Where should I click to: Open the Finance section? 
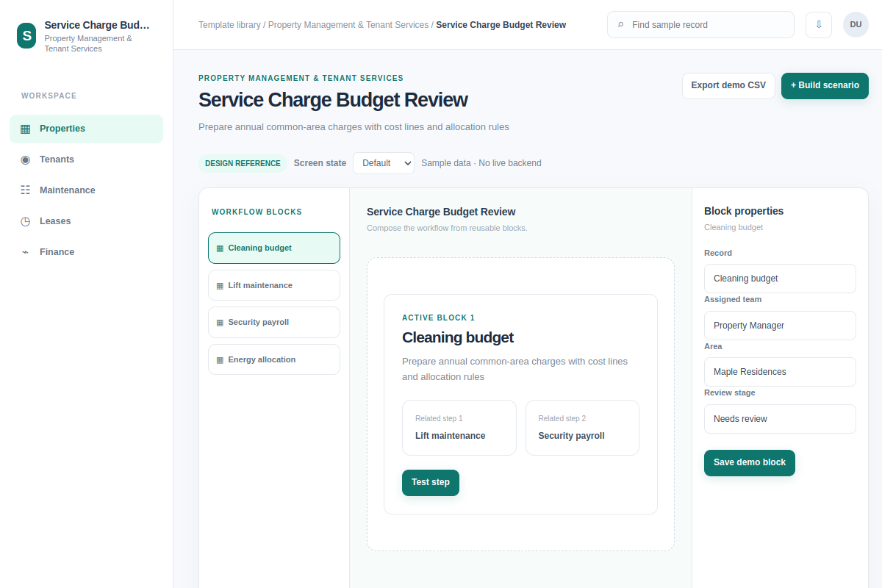(x=87, y=252)
